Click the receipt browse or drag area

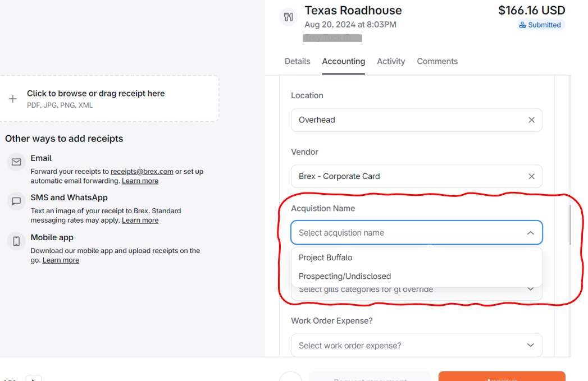[x=109, y=99]
